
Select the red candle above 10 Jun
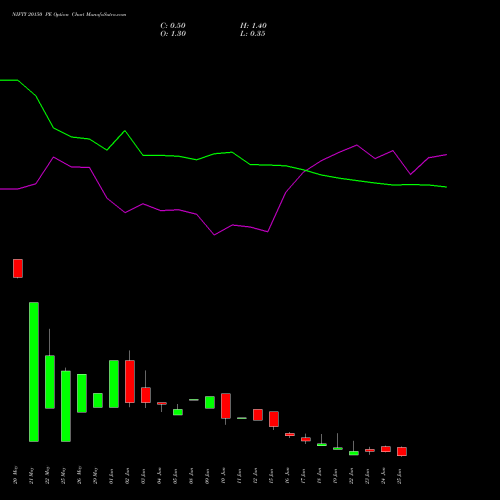tap(226, 406)
